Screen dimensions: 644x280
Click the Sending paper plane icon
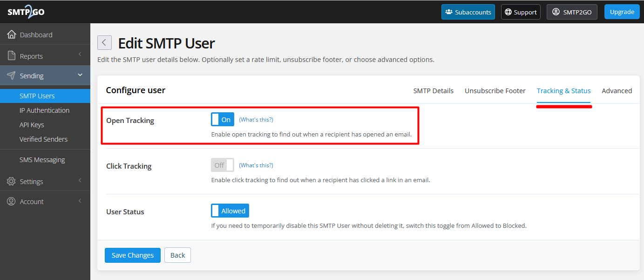(x=12, y=75)
